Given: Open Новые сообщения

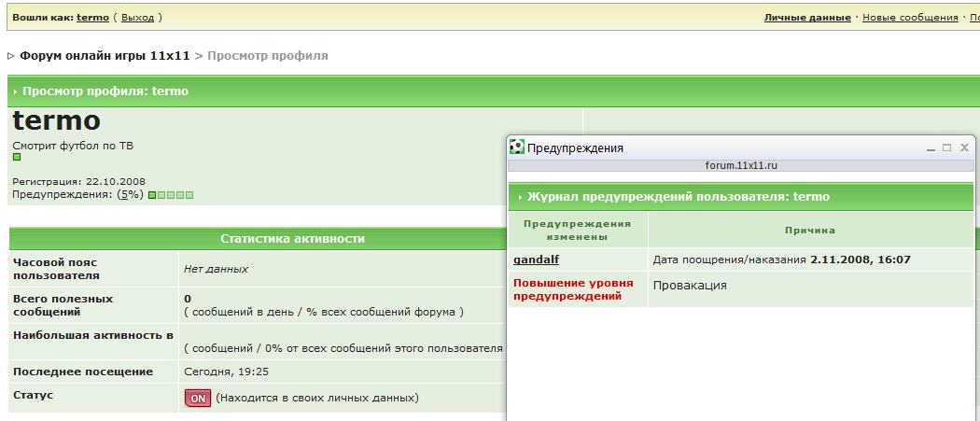Looking at the screenshot, I should click(910, 17).
